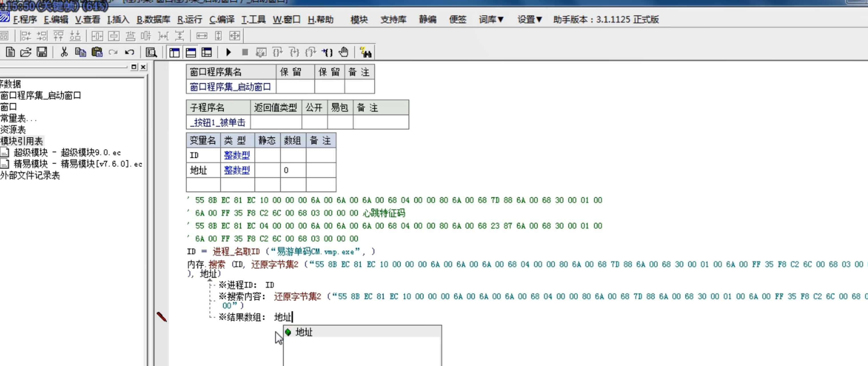The image size is (868, 366).
Task: Open the E.编辑 menu
Action: (56, 20)
